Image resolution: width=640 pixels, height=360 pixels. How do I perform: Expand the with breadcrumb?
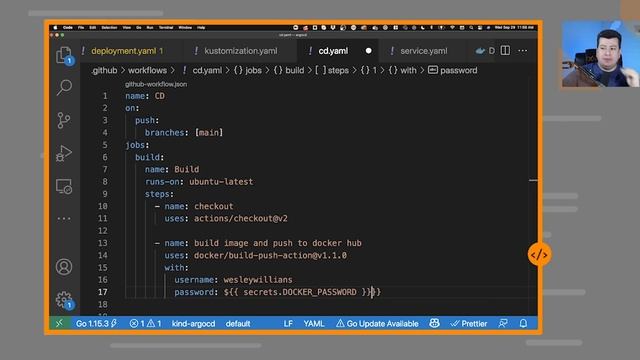coord(402,70)
